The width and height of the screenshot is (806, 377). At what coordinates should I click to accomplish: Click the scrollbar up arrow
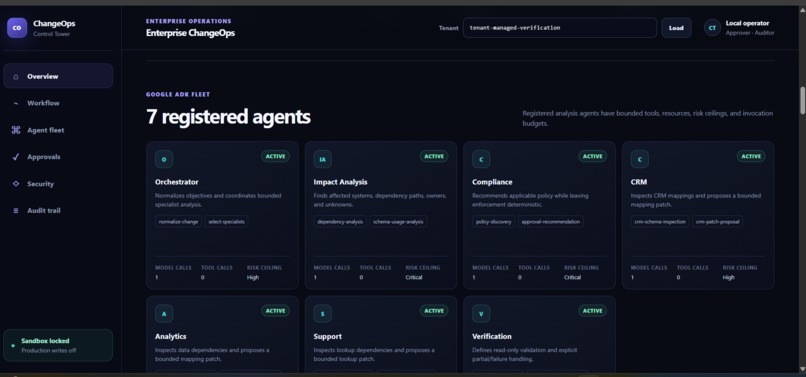[802, 9]
